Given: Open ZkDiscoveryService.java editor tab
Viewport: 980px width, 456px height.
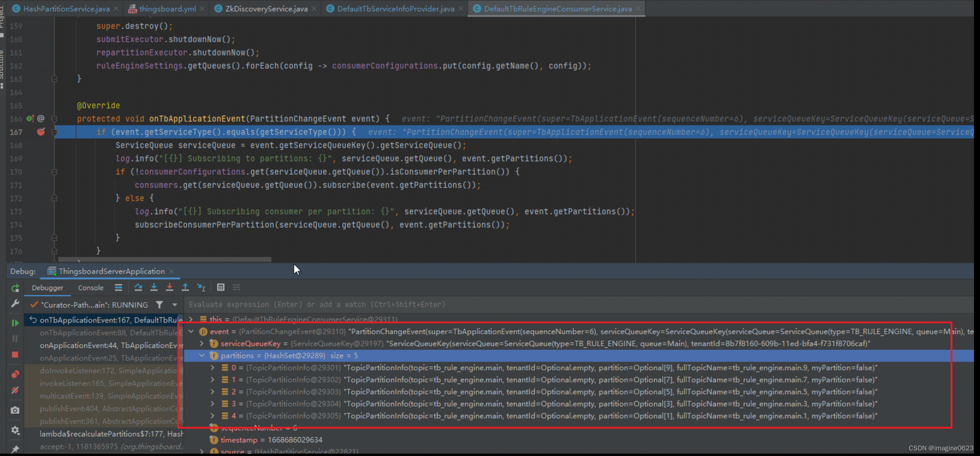Looking at the screenshot, I should (266, 8).
